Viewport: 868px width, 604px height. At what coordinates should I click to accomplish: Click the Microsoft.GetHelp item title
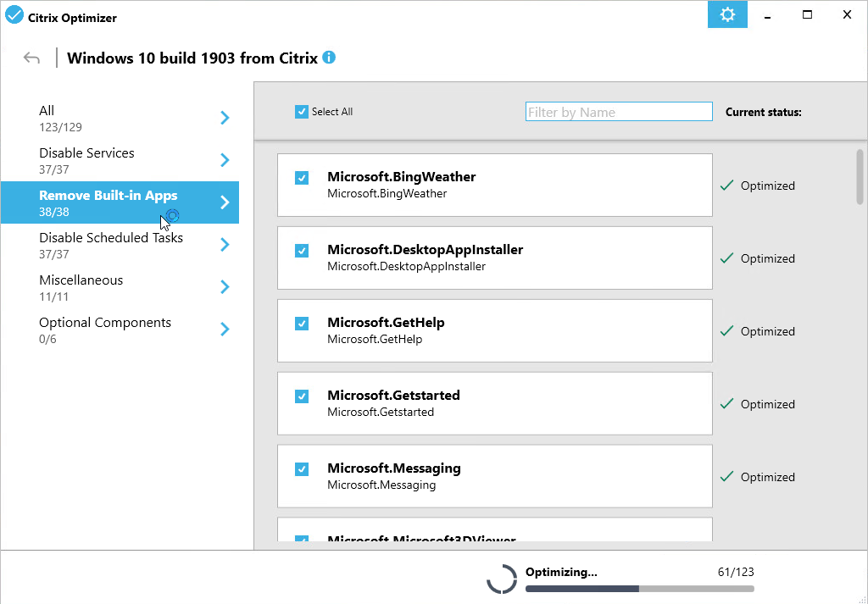(386, 323)
